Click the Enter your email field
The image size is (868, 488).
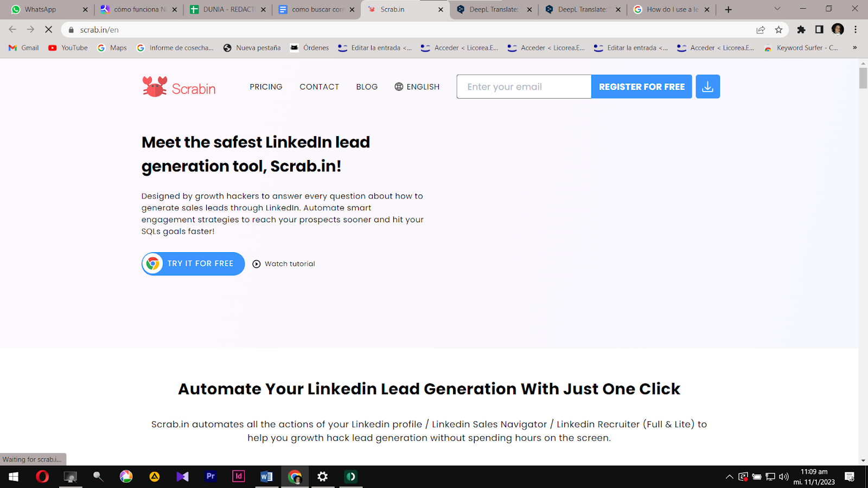(524, 87)
